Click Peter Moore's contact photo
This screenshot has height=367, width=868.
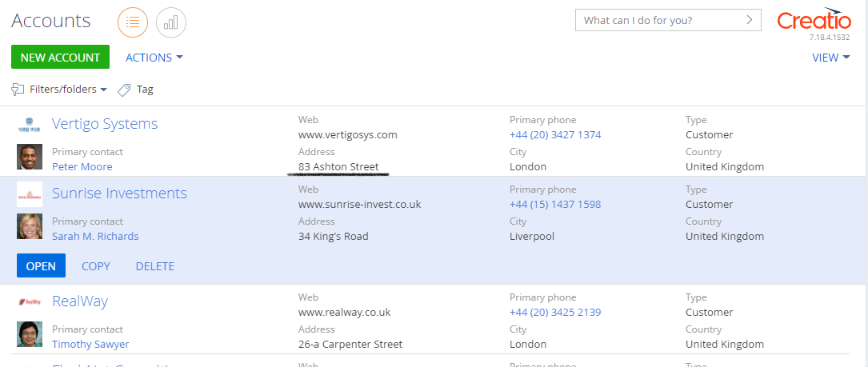click(30, 157)
